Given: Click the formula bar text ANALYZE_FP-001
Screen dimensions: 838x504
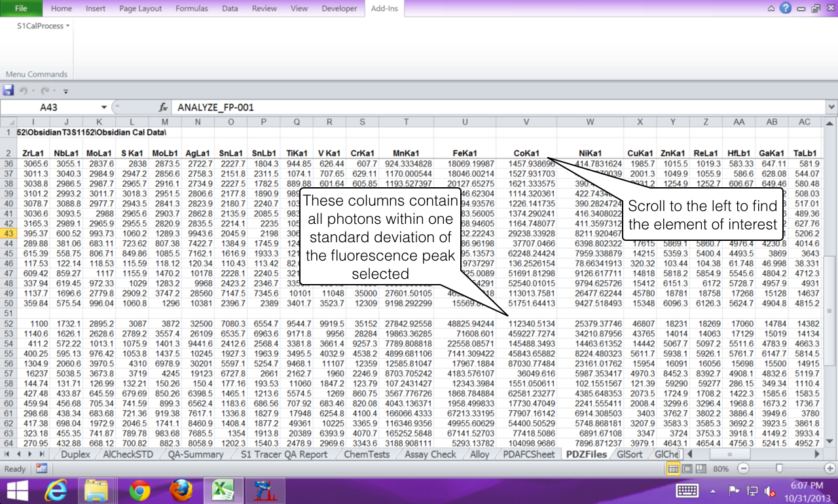Looking at the screenshot, I should pyautogui.click(x=215, y=107).
